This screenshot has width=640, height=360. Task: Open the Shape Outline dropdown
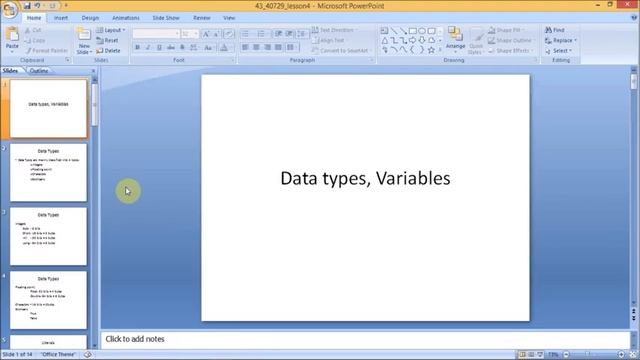click(x=511, y=40)
